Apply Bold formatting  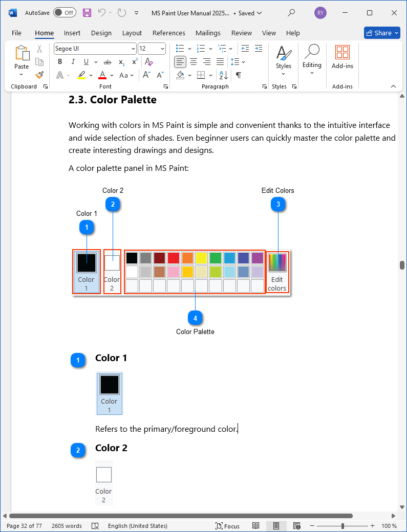click(x=60, y=62)
